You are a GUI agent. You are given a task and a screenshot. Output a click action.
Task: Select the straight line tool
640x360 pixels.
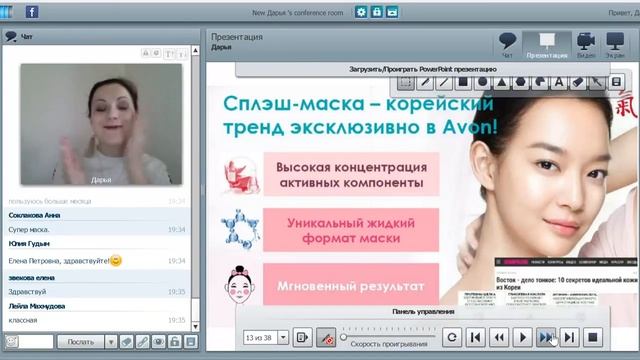click(444, 82)
